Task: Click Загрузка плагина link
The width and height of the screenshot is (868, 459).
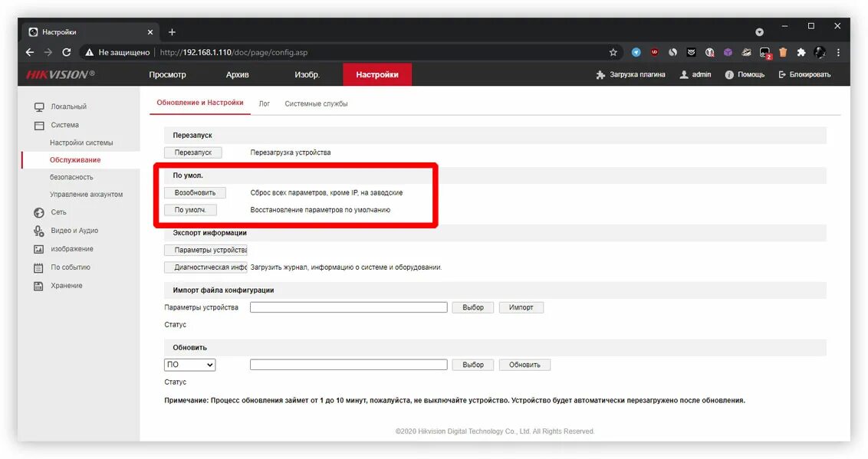Action: 637,74
